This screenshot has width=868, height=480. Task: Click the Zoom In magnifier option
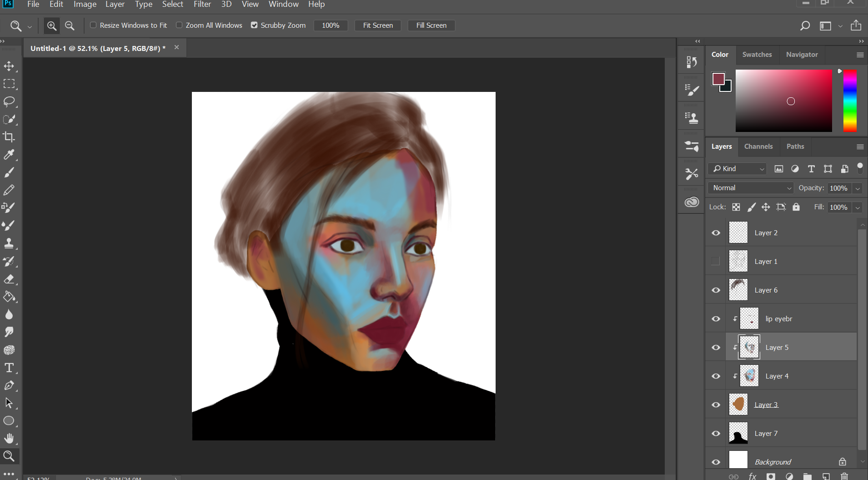[x=52, y=25]
